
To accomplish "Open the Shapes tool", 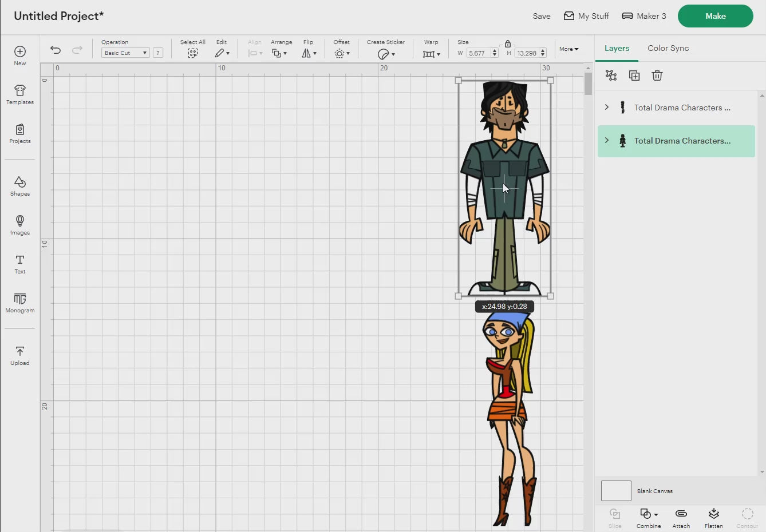I will pos(20,186).
